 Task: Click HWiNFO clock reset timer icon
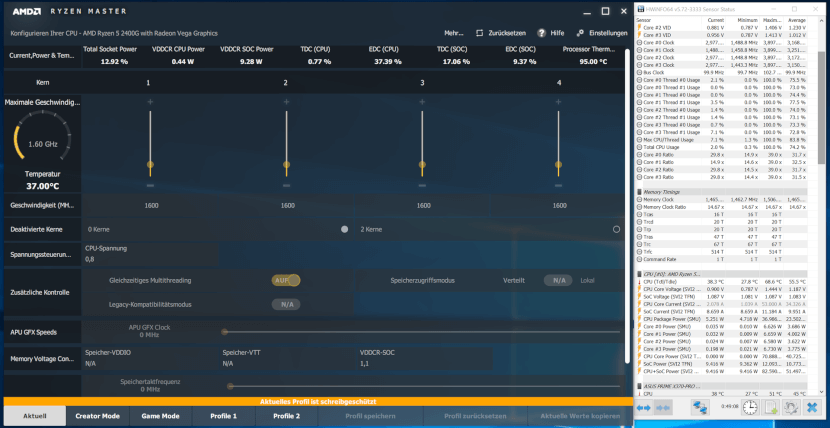[750, 407]
